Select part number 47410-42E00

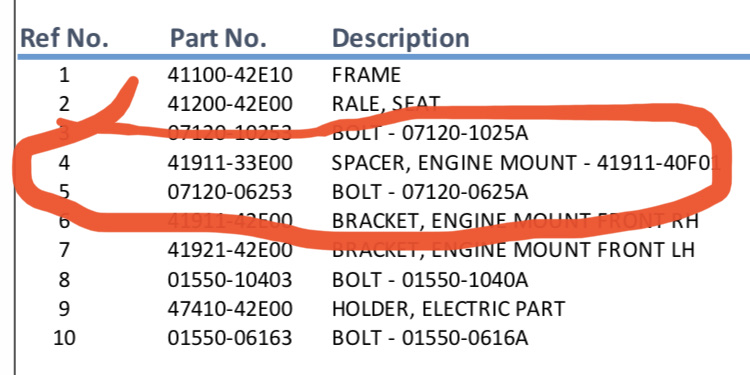pos(230,309)
